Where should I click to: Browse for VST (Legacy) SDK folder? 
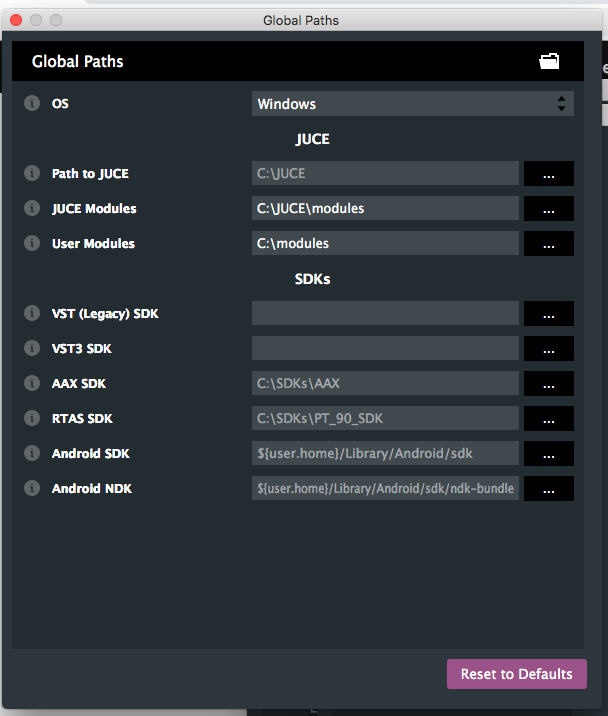coord(549,313)
